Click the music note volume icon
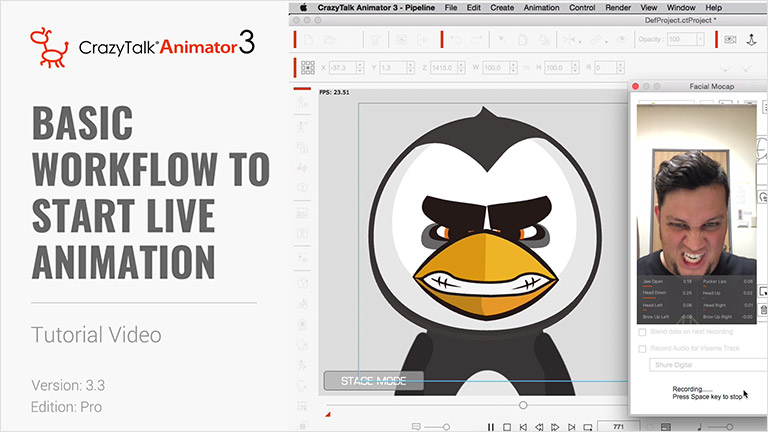 tap(699, 427)
